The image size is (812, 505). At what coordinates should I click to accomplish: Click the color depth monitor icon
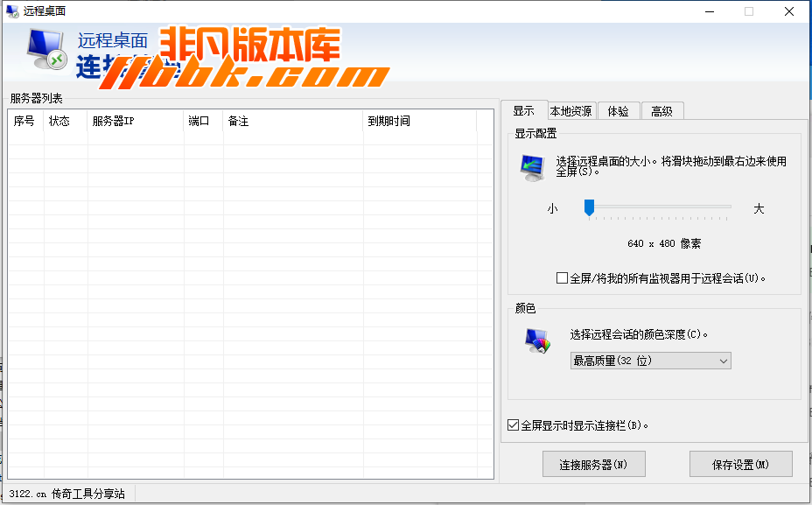click(537, 340)
